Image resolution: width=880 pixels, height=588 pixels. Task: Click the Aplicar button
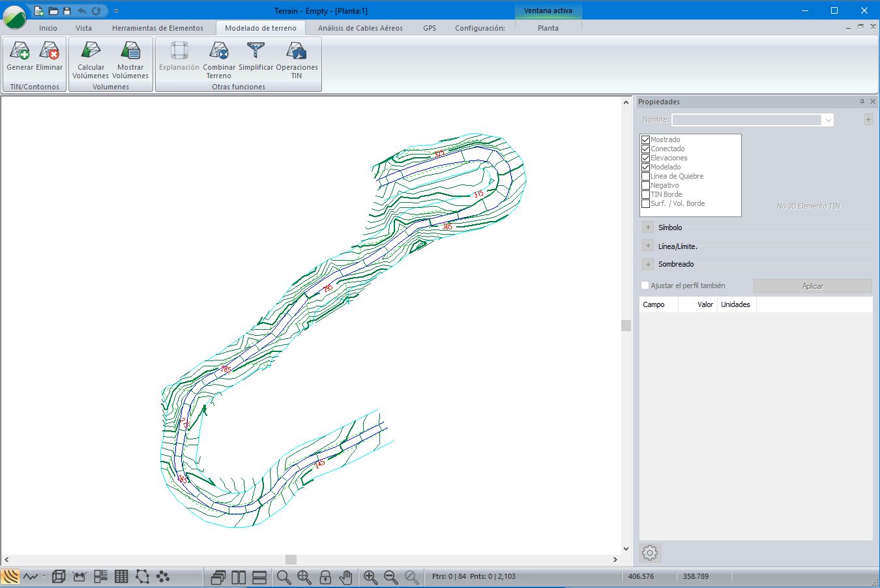(x=812, y=286)
